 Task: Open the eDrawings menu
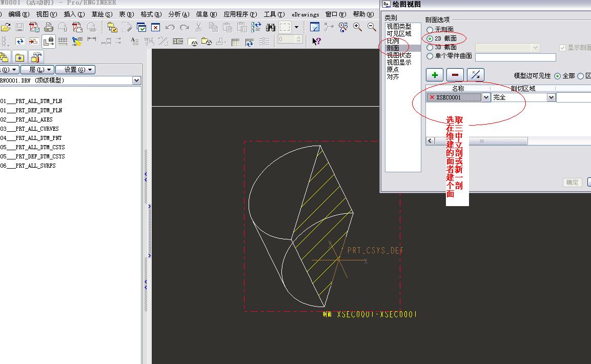[305, 14]
